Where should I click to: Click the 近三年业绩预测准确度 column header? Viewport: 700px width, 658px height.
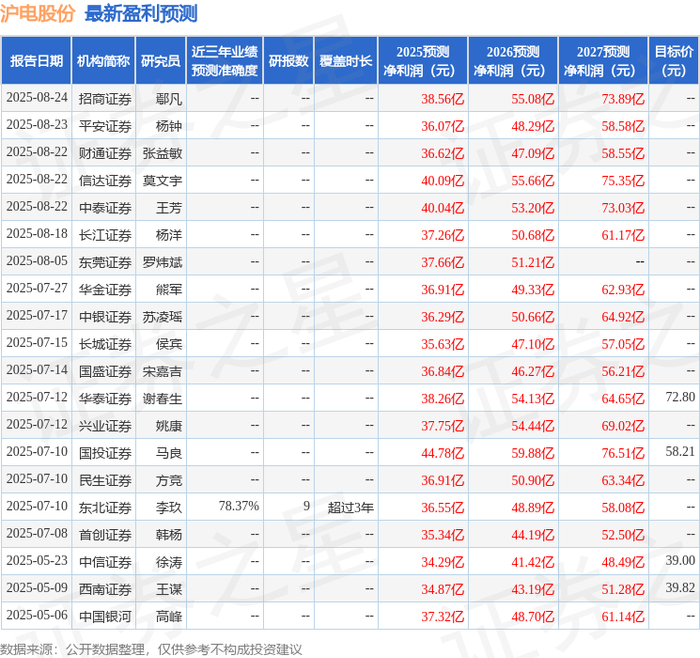pyautogui.click(x=225, y=61)
